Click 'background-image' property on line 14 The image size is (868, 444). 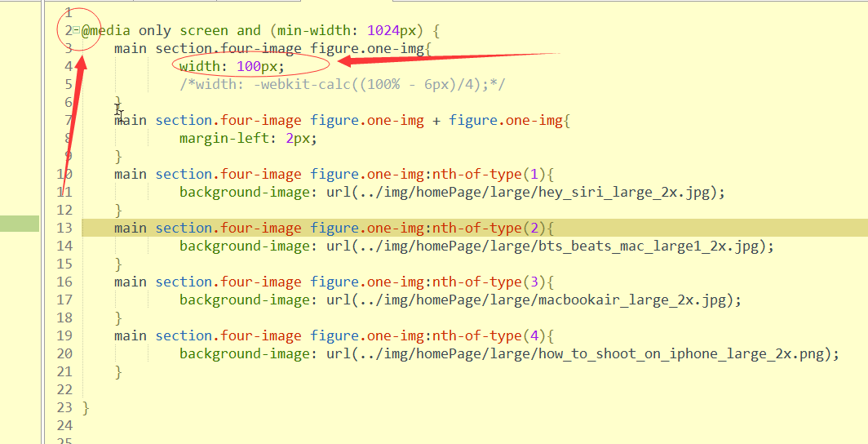(x=244, y=246)
